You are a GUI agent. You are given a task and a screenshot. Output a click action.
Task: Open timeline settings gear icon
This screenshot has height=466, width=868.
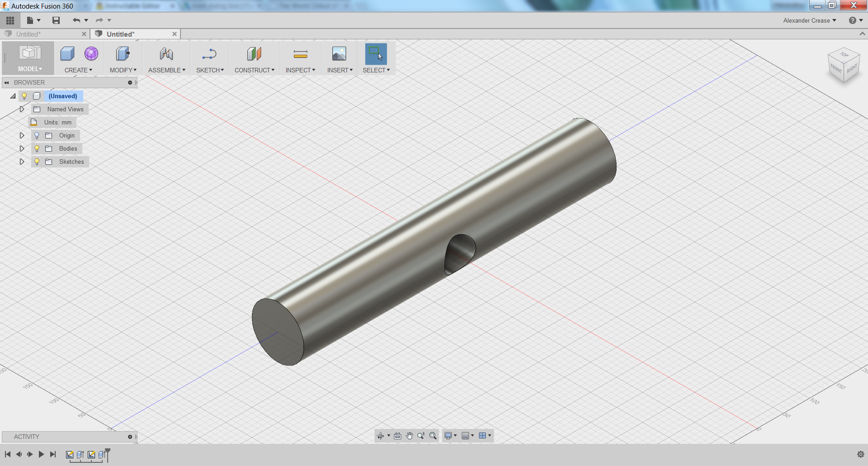[860, 454]
